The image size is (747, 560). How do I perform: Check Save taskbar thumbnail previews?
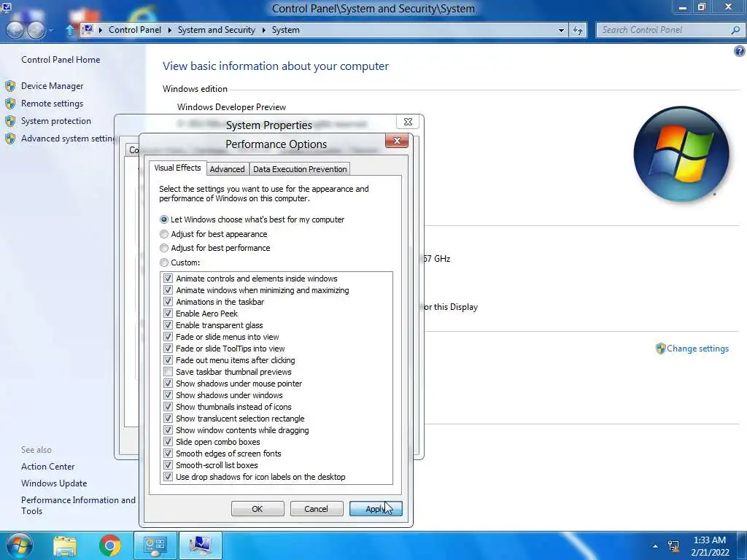click(168, 372)
